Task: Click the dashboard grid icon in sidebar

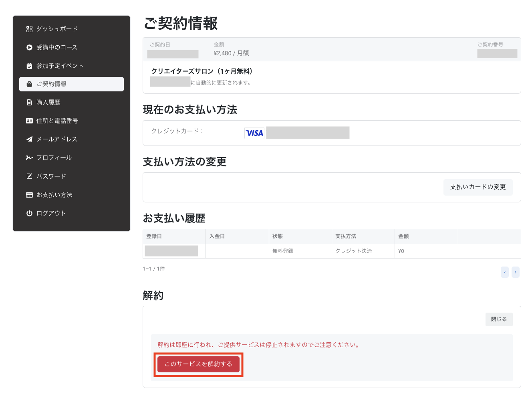Action: [29, 29]
